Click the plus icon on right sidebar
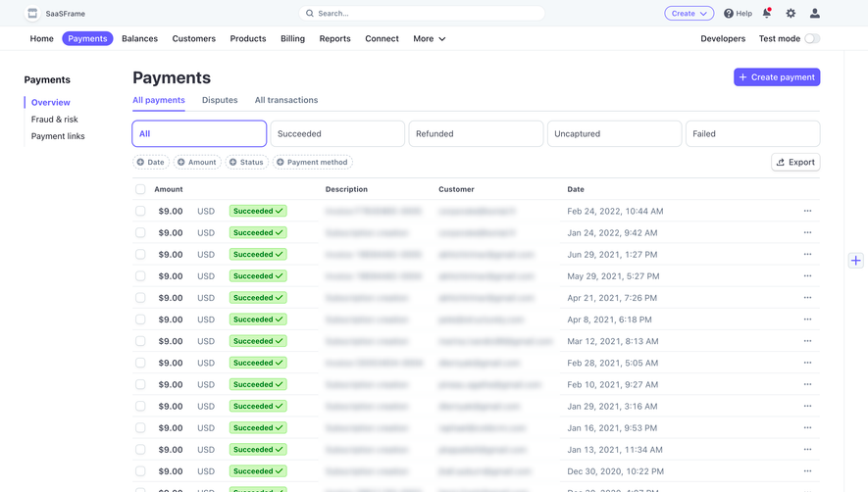 [x=856, y=260]
